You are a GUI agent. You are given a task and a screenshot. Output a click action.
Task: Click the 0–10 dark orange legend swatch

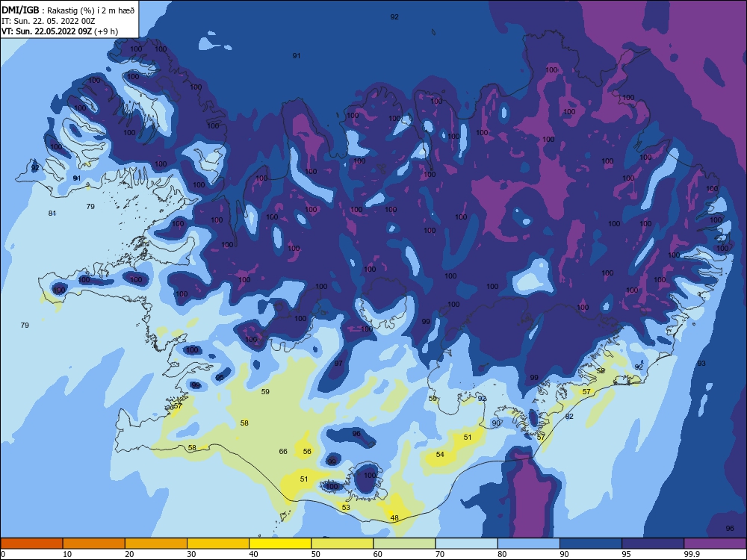pos(31,544)
